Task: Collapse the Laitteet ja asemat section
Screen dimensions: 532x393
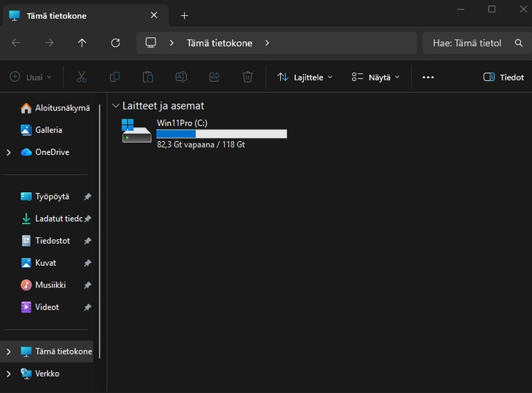Action: tap(116, 106)
